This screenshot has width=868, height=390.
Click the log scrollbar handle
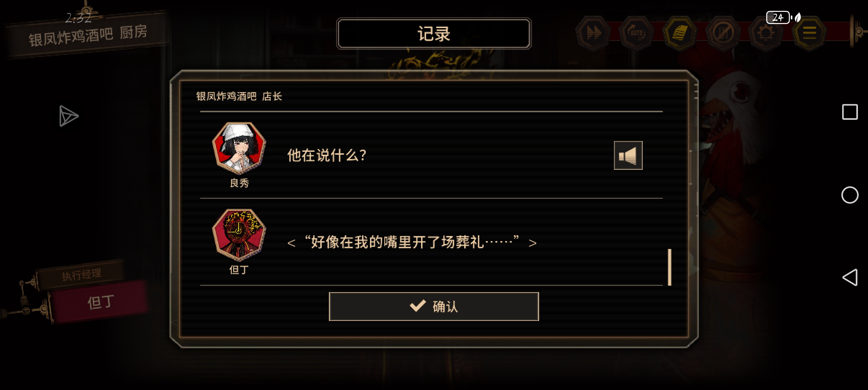669,267
